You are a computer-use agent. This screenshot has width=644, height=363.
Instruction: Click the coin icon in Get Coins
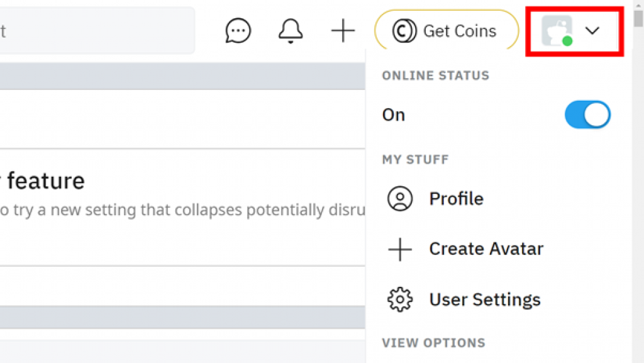pyautogui.click(x=404, y=31)
